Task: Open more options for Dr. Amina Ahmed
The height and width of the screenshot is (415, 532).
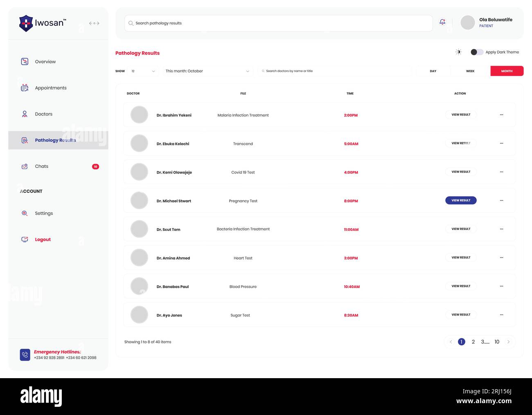Action: coord(501,257)
